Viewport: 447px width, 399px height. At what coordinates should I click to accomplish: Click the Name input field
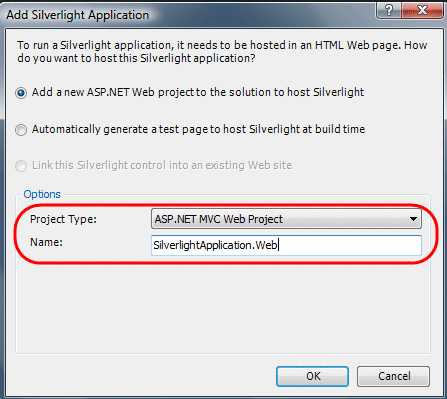[286, 245]
